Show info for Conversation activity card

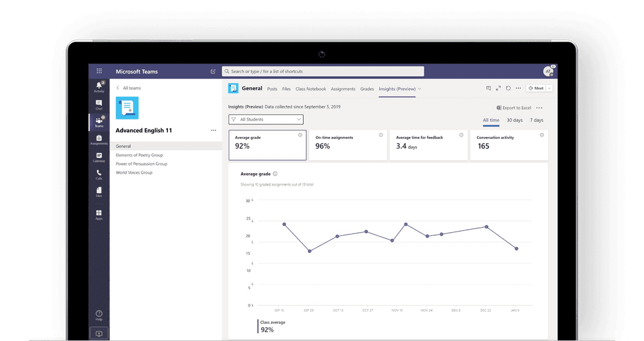click(x=541, y=135)
